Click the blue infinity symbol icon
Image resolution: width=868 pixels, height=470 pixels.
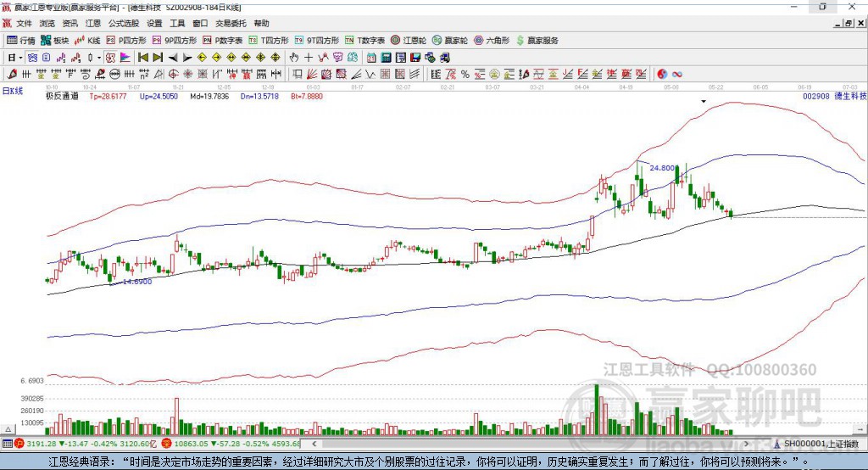pos(677,74)
